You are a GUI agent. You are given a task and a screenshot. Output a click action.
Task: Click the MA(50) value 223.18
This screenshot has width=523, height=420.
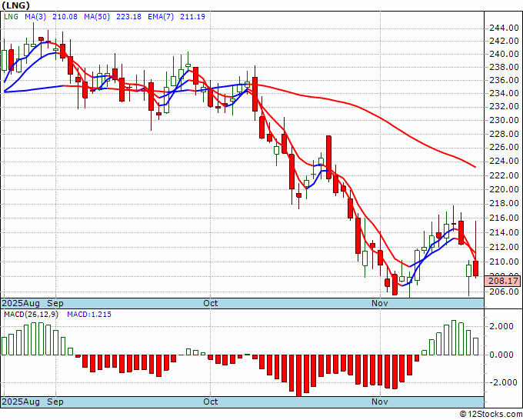[x=128, y=16]
